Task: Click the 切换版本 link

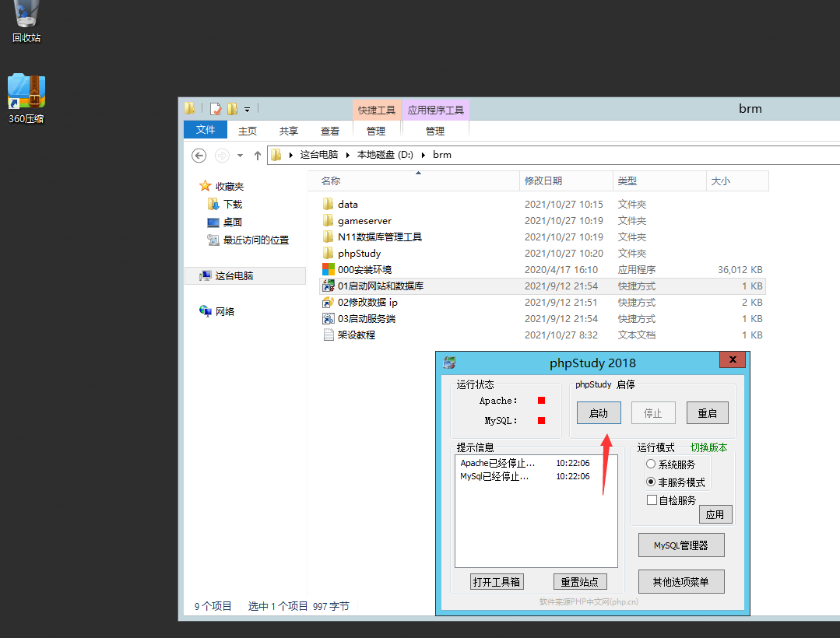Action: [x=708, y=447]
